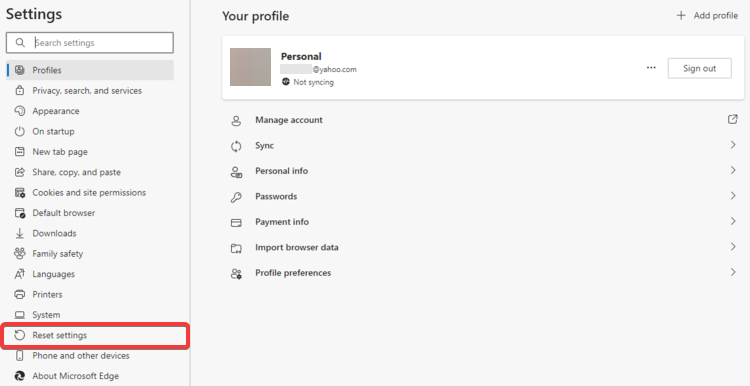
Task: Open Import browser data label
Action: [x=297, y=247]
